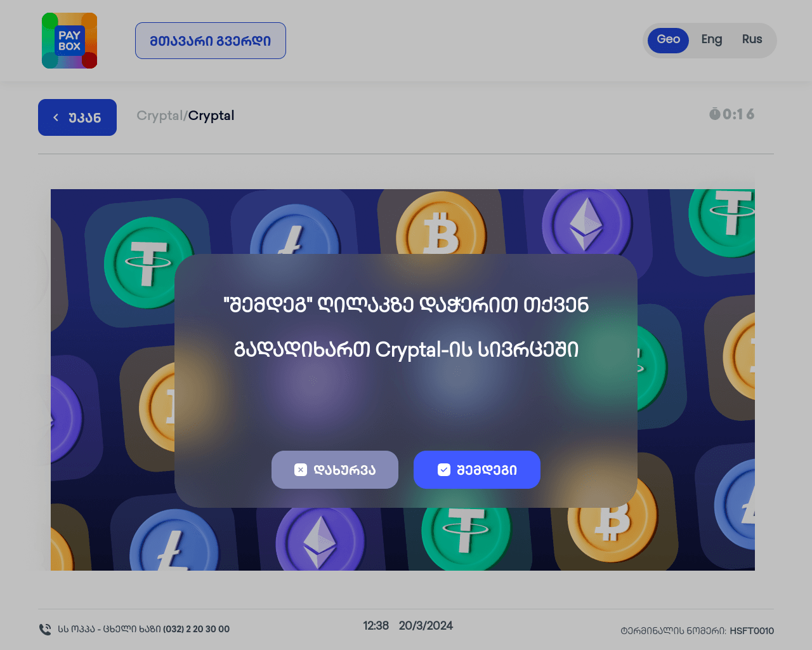This screenshot has height=650, width=812.
Task: Click the countdown timer stopwatch icon
Action: [x=715, y=114]
